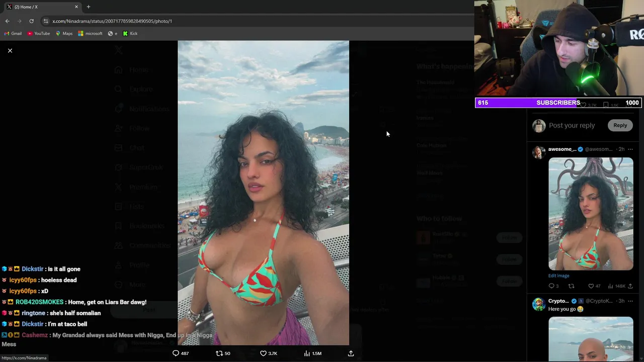The height and width of the screenshot is (362, 644).
Task: Go forward using the browser forward arrow
Action: pyautogui.click(x=19, y=21)
